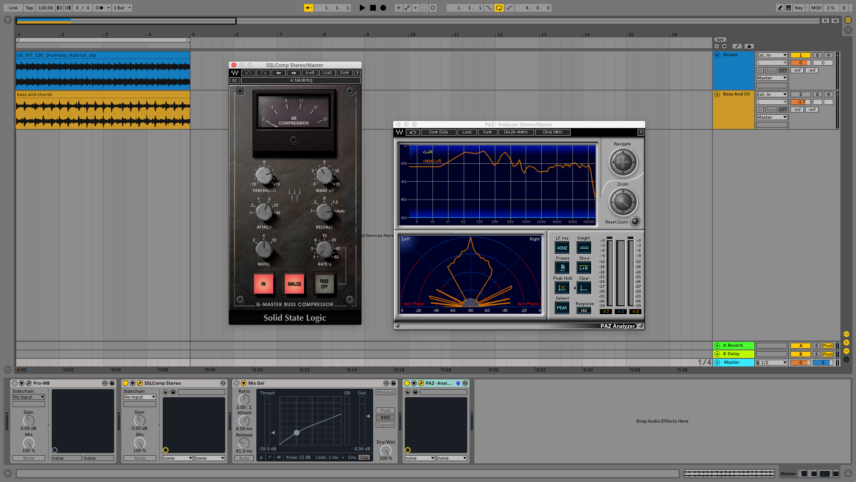Image resolution: width=856 pixels, height=482 pixels.
Task: Click the Response value in PAZ Analyzer
Action: [x=584, y=310]
